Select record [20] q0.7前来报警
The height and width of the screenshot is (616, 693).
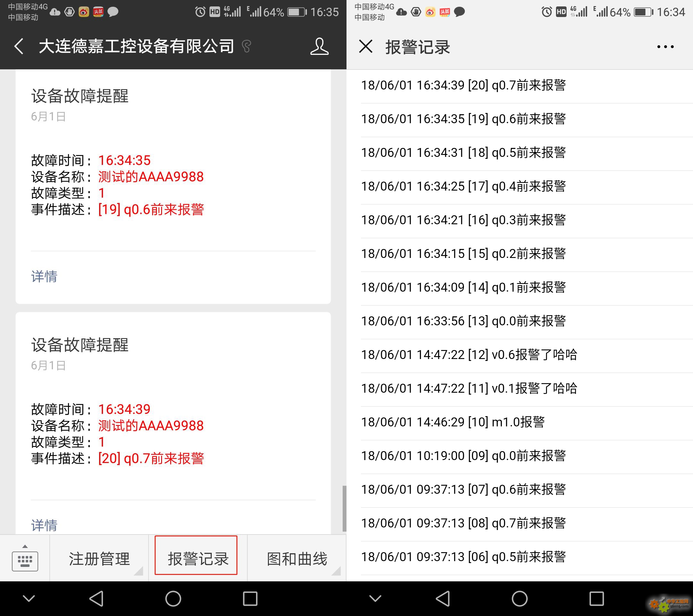pos(520,85)
